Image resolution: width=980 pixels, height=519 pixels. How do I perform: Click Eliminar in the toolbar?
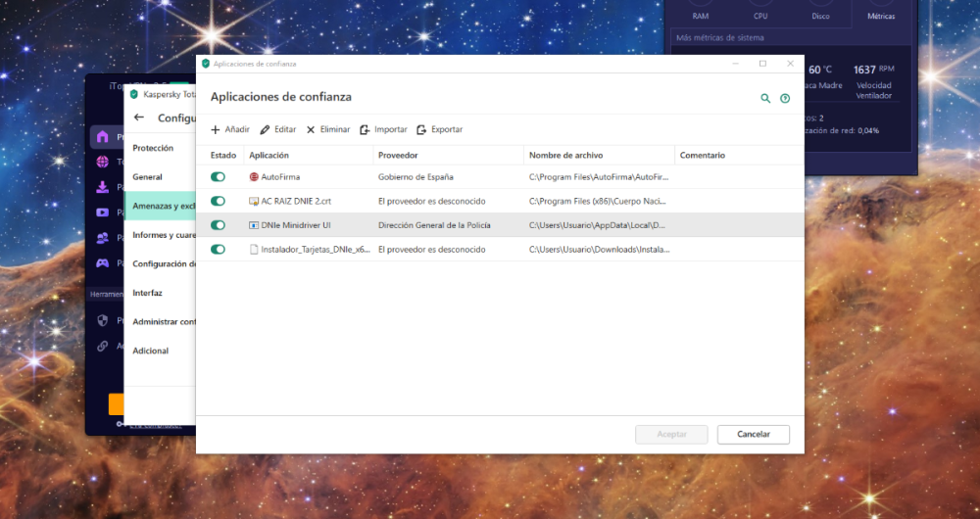coord(328,129)
